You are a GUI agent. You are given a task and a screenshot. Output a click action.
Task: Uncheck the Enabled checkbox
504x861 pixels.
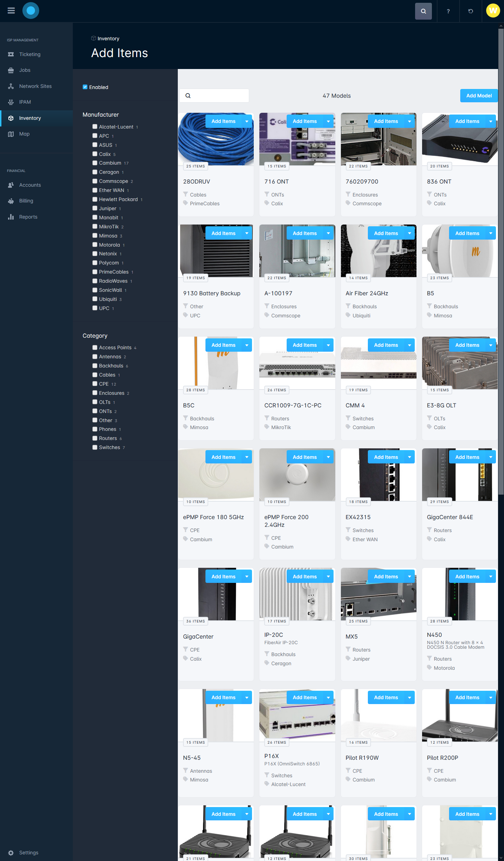(x=85, y=87)
